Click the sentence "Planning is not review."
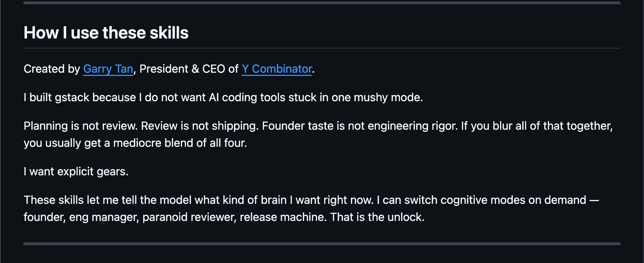The image size is (644, 263). pos(81,126)
